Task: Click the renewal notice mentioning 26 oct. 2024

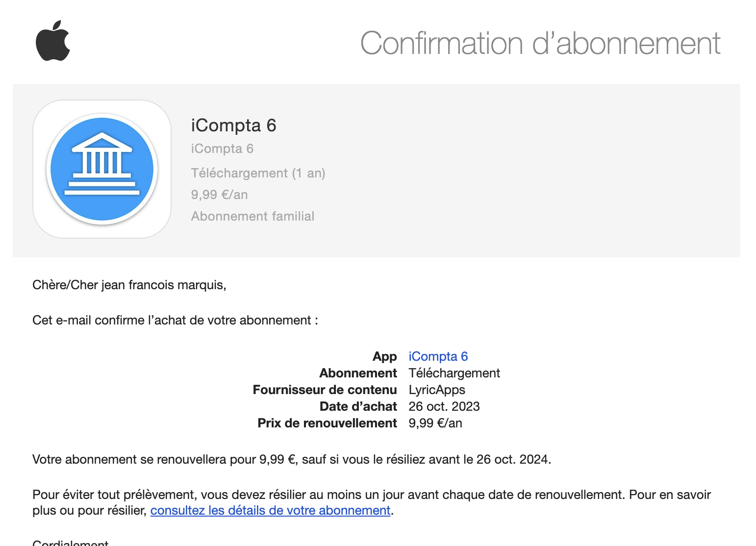Action: pos(292,459)
